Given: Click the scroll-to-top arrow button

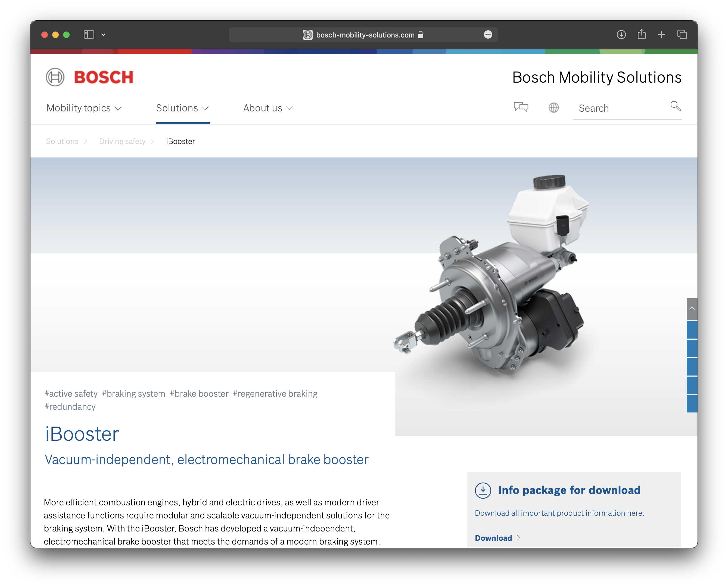Looking at the screenshot, I should 692,309.
